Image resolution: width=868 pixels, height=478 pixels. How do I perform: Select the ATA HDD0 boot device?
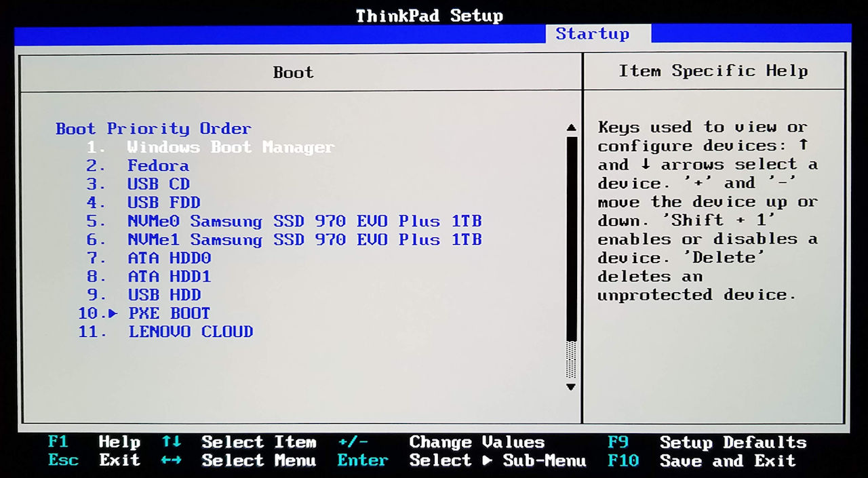(x=170, y=258)
